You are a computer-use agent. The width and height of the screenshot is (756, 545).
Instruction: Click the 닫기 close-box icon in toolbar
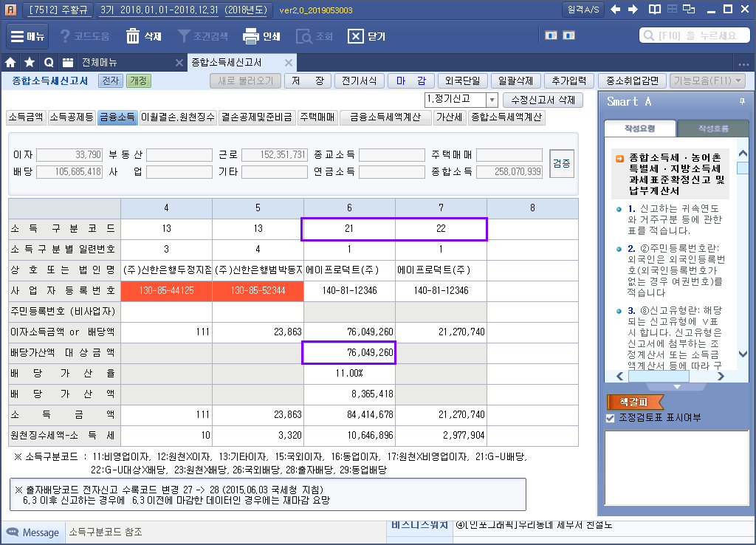tap(356, 36)
